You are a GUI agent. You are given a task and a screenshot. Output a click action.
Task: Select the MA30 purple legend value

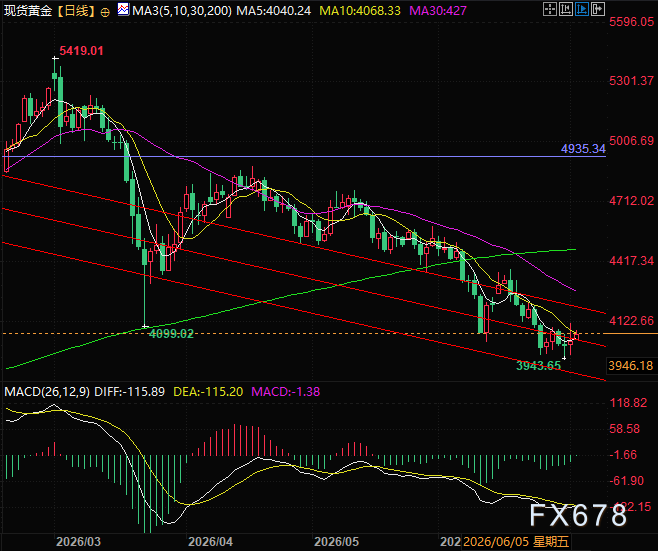click(x=438, y=10)
